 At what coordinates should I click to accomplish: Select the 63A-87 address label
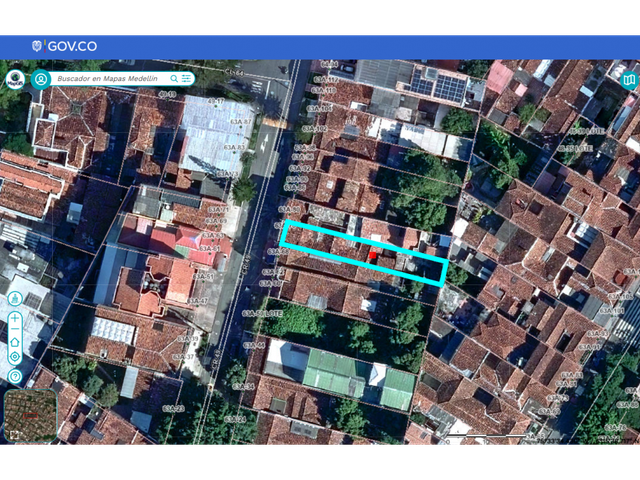[241, 122]
